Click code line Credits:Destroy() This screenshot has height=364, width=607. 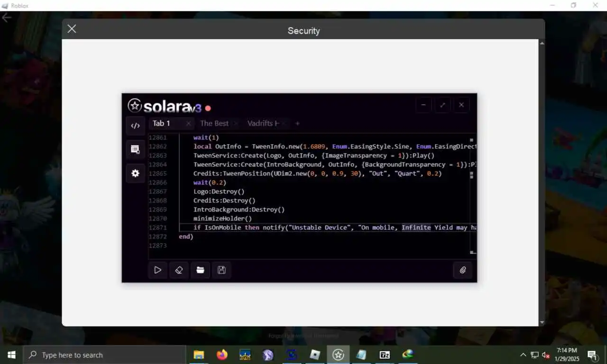[x=224, y=200]
